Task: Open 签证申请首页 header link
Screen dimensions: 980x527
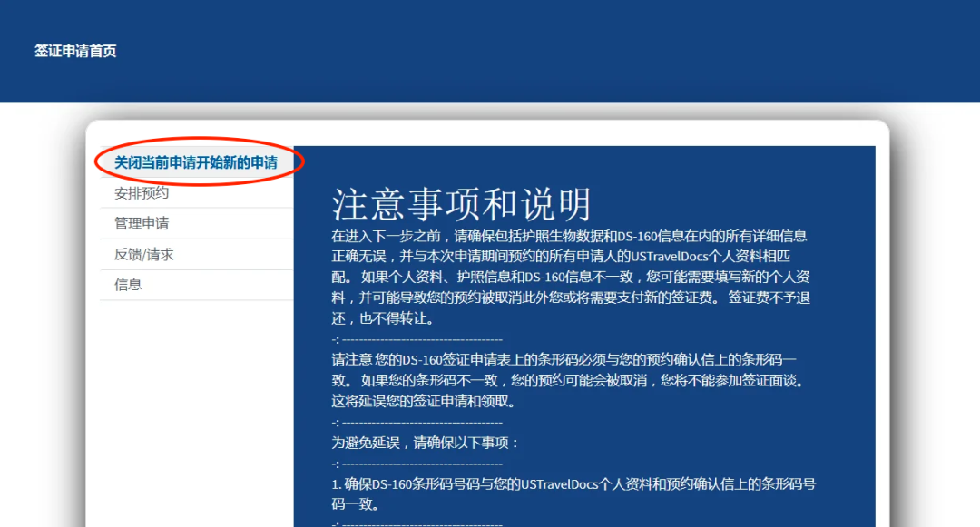Action: point(75,51)
